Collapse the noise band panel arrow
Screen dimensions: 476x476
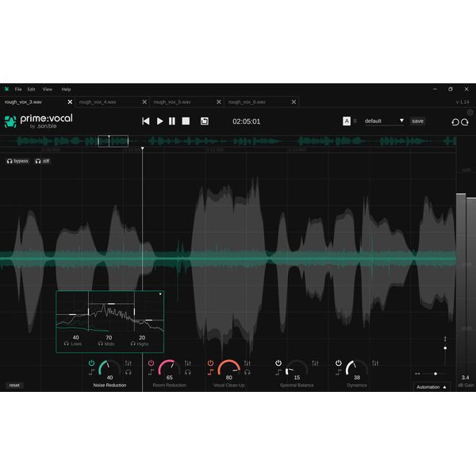click(x=160, y=294)
